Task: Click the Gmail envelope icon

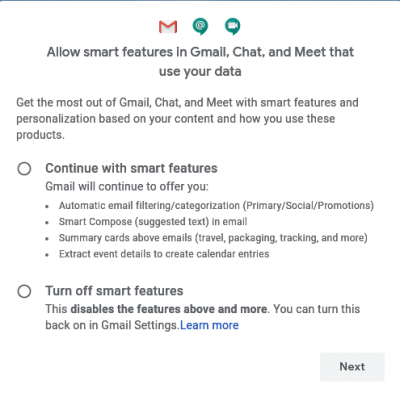Action: click(x=168, y=27)
